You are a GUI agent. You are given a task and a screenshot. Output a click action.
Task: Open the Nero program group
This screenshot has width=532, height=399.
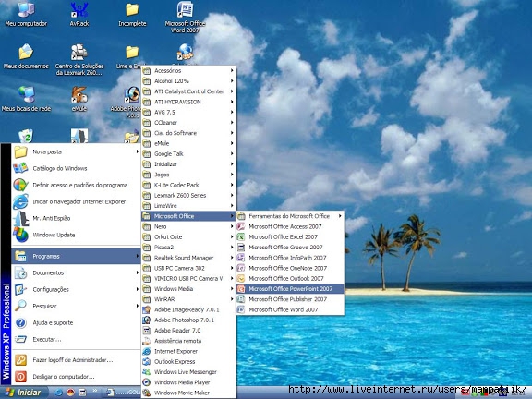[x=188, y=226]
